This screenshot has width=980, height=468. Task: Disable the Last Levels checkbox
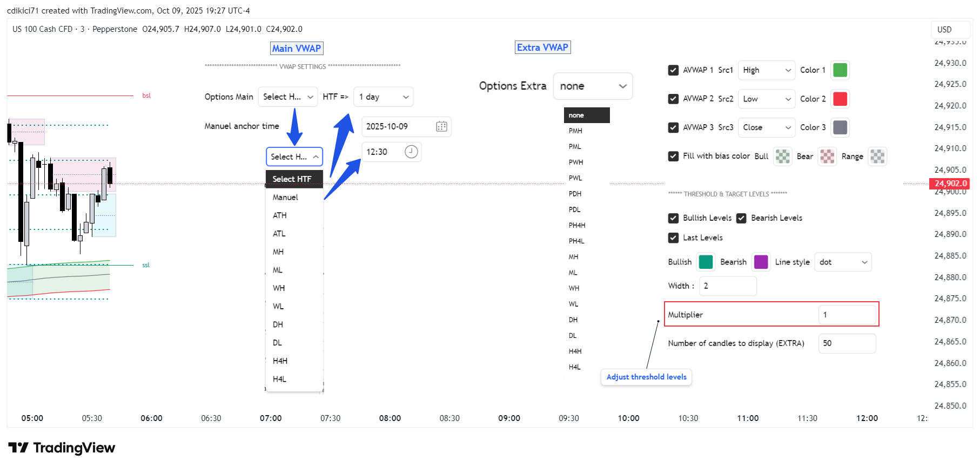pos(673,238)
